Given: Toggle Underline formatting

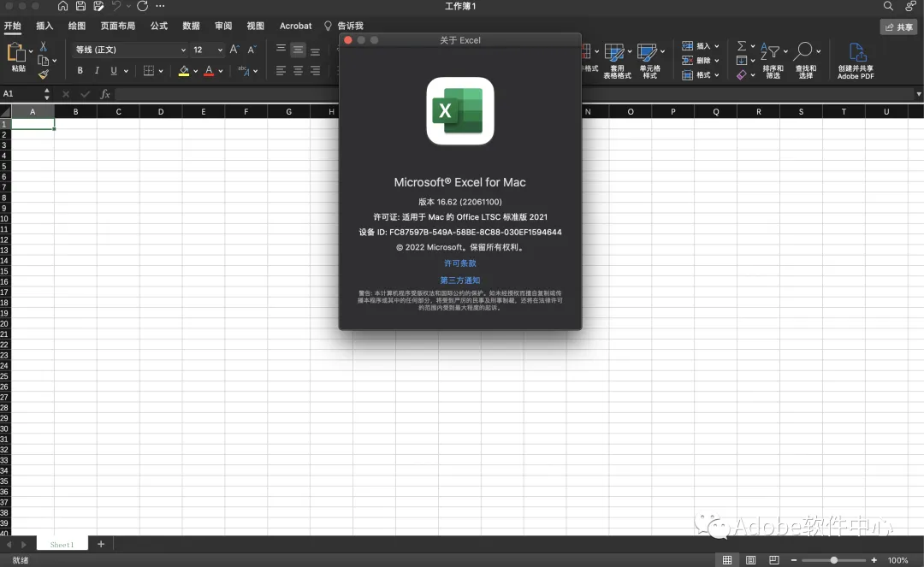Looking at the screenshot, I should (x=114, y=71).
